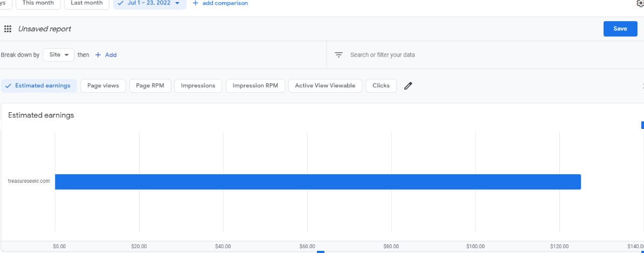Click the Break down by label
This screenshot has height=253, width=644.
20,54
